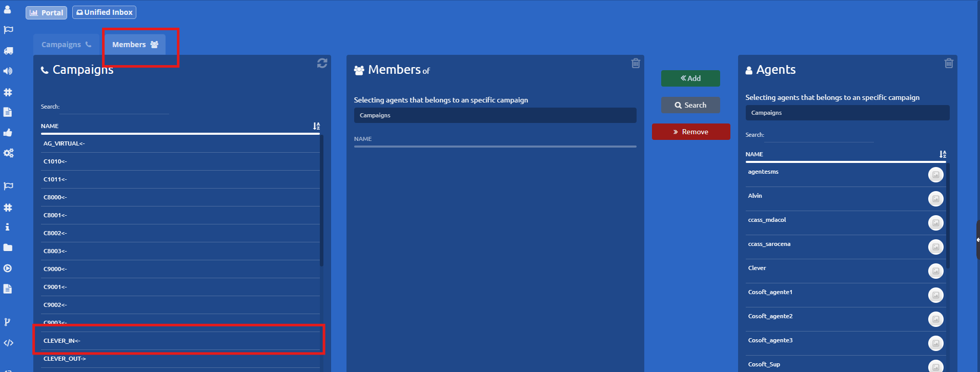Screen dimensions: 980x372
Task: Open the gears settings icon in sidebar
Action: coord(8,153)
